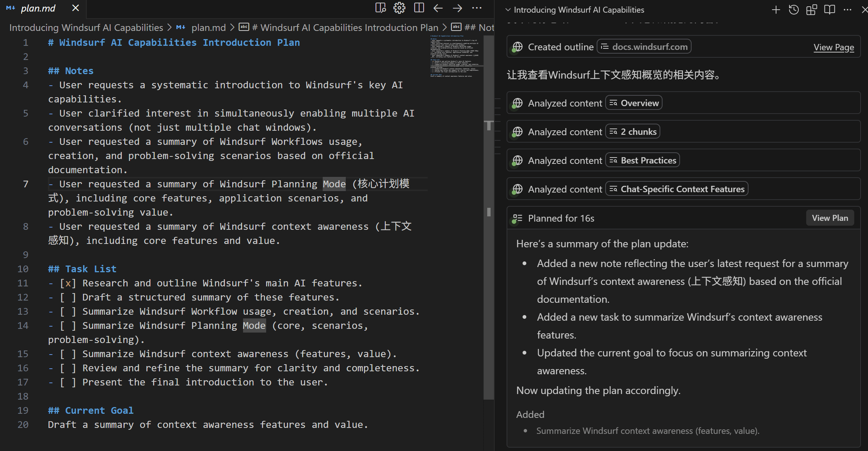Click the Chat-Specific Context Features chip
This screenshot has width=868, height=451.
click(677, 189)
